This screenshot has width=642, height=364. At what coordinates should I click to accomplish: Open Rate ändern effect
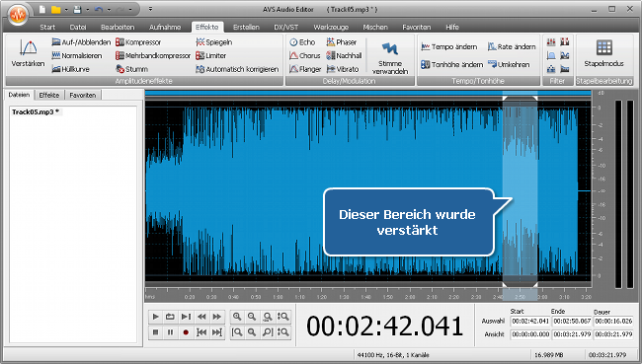(512, 46)
